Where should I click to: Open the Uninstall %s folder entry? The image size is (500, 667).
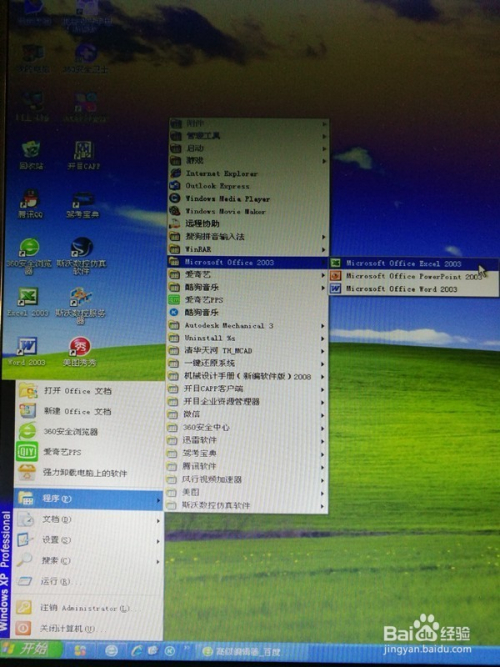(247, 338)
